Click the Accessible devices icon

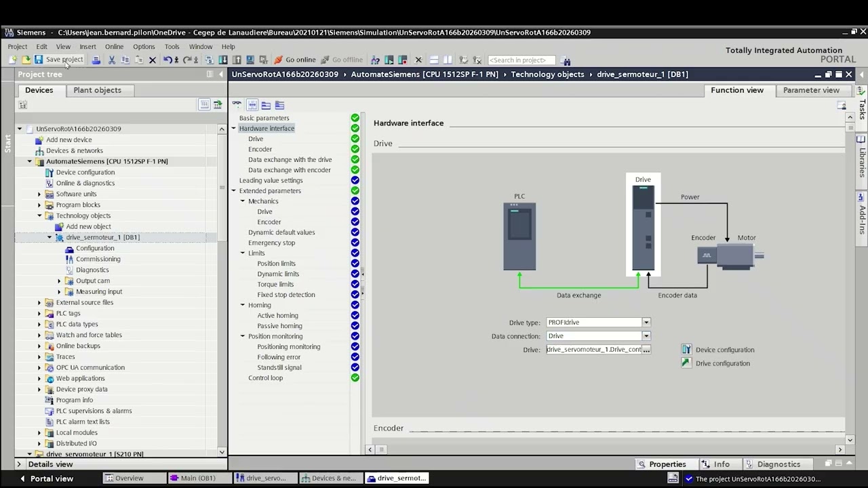tap(375, 60)
